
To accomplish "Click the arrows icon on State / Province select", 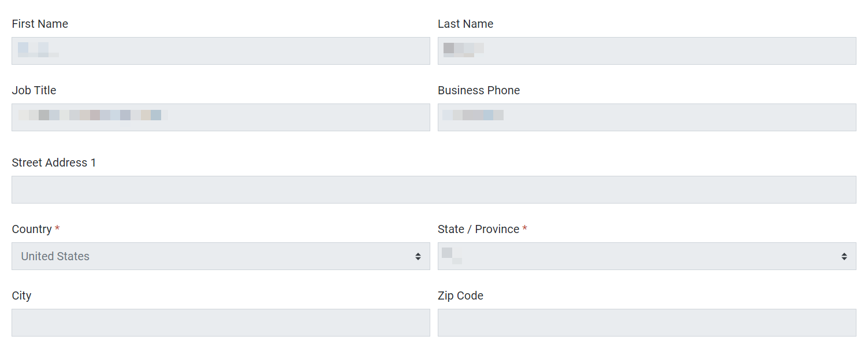I will pos(844,256).
